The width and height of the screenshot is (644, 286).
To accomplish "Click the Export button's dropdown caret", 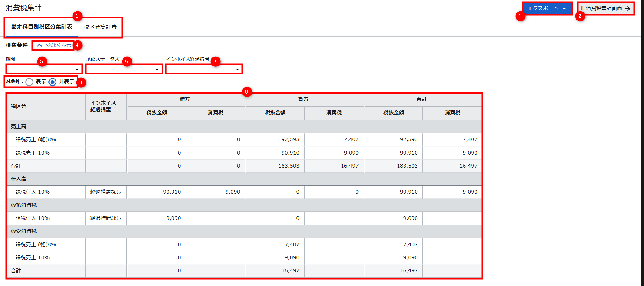I will 564,9.
